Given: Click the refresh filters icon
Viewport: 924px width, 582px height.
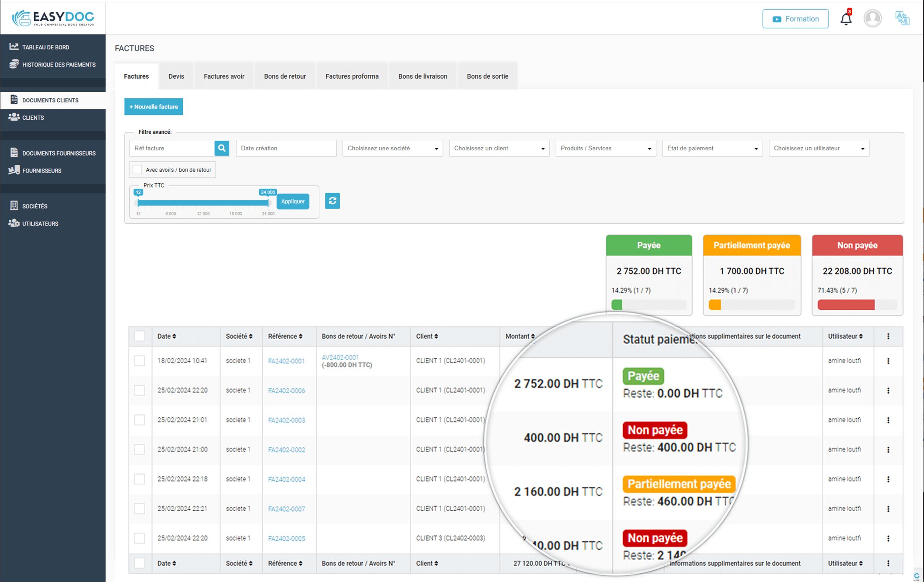Looking at the screenshot, I should pos(332,201).
